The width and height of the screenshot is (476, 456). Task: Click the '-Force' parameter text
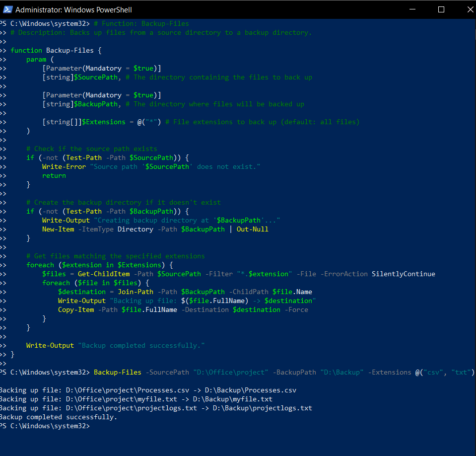click(296, 309)
